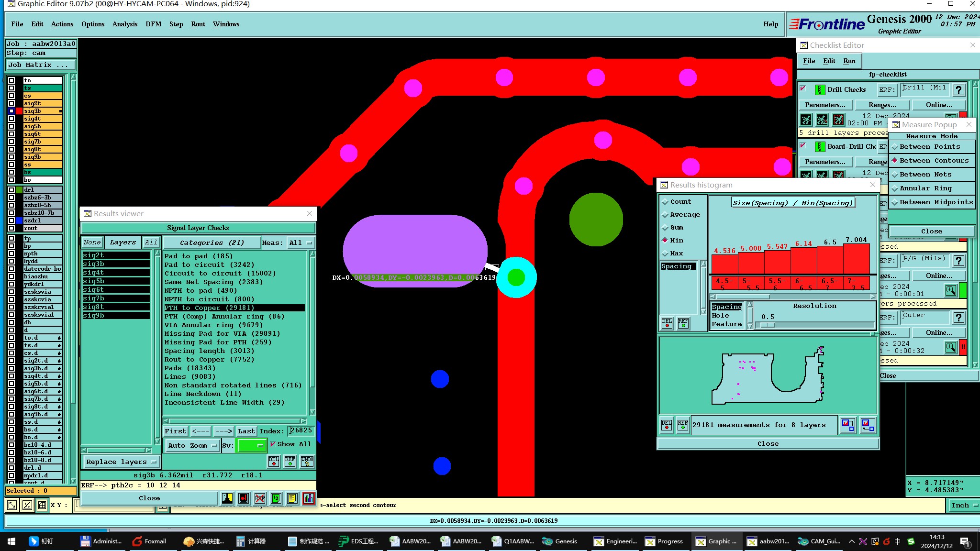The width and height of the screenshot is (980, 551).
Task: Click the Job Matrix button
Action: tap(41, 65)
